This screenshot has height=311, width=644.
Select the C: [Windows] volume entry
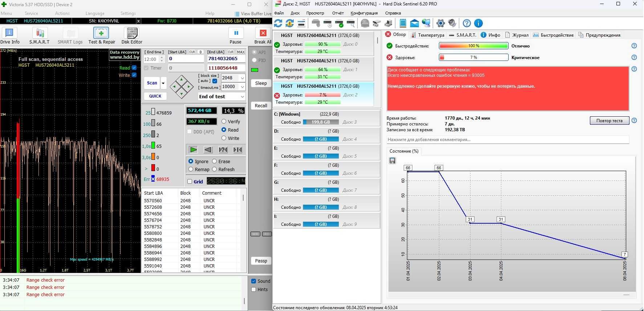point(326,118)
